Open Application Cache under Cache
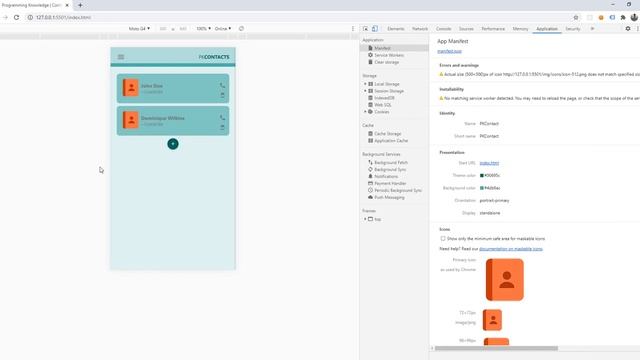The image size is (640, 360). (391, 140)
